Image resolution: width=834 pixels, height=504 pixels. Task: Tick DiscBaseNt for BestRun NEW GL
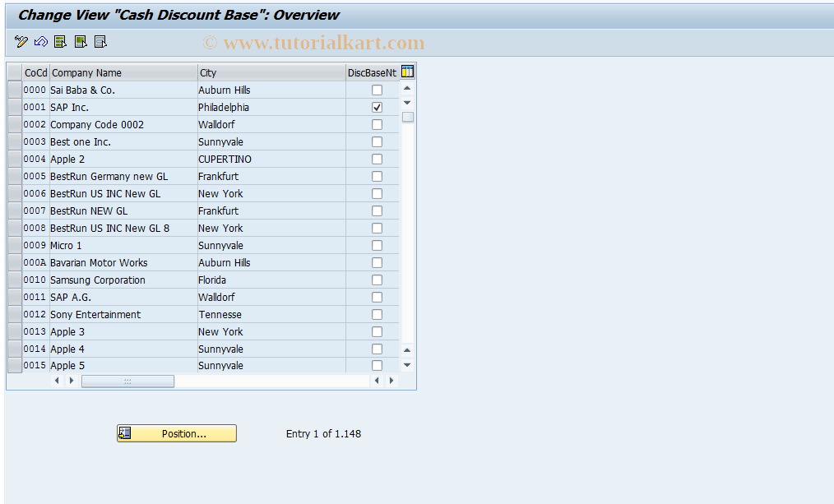377,211
